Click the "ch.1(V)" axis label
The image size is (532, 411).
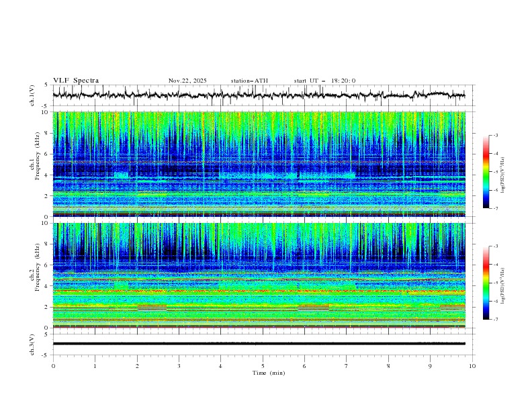click(32, 95)
